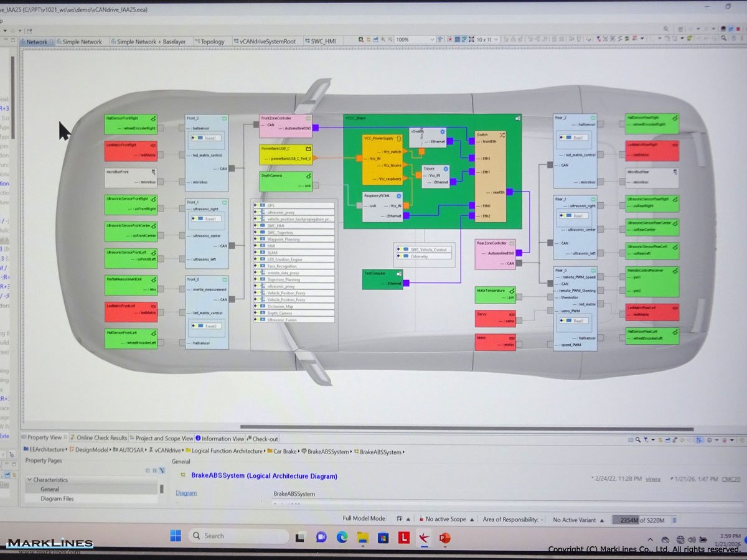Image resolution: width=747 pixels, height=560 pixels.
Task: Click the computer icon on TestComputer block
Action: (399, 273)
